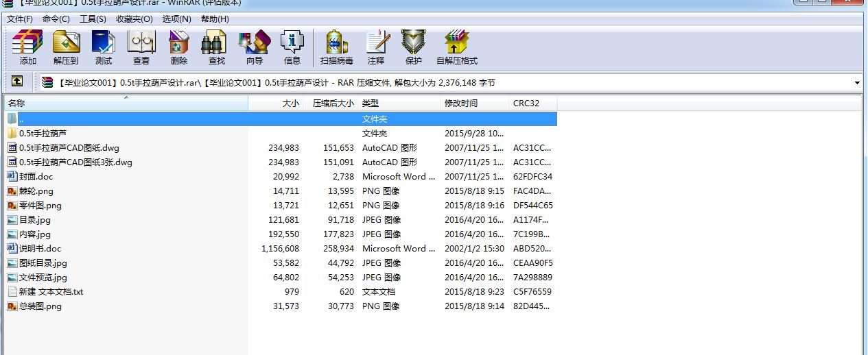
Task: Click the Add (添加) toolbar icon
Action: click(x=27, y=42)
